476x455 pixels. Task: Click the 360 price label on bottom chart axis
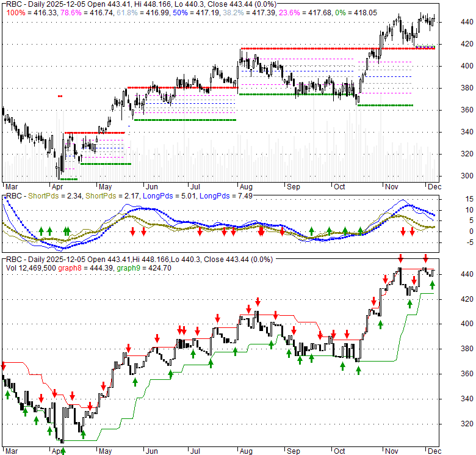click(x=467, y=374)
